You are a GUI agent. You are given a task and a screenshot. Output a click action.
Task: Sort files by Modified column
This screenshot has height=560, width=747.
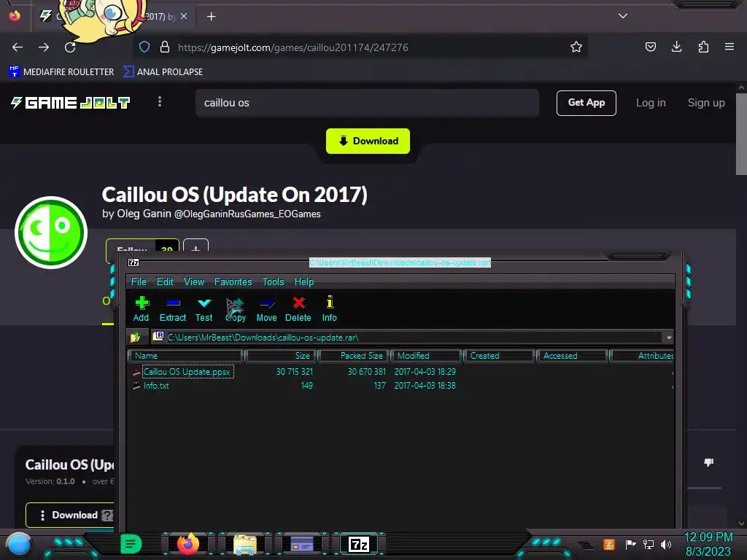tap(426, 356)
